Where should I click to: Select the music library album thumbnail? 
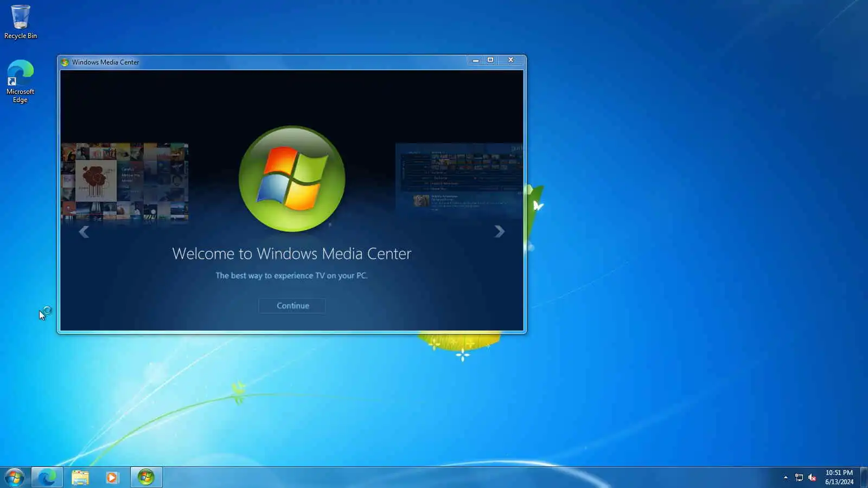[124, 182]
